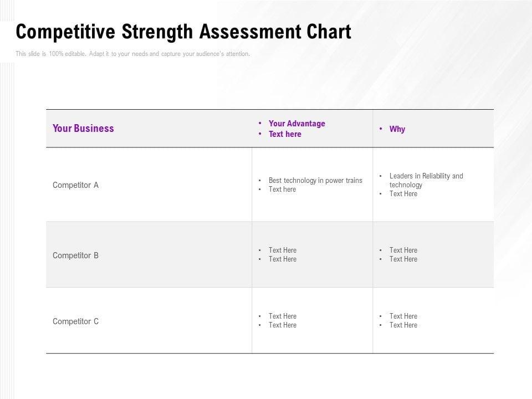This screenshot has width=532, height=399.
Task: Click purple 'Text here' bullet in header row
Action: [x=285, y=134]
